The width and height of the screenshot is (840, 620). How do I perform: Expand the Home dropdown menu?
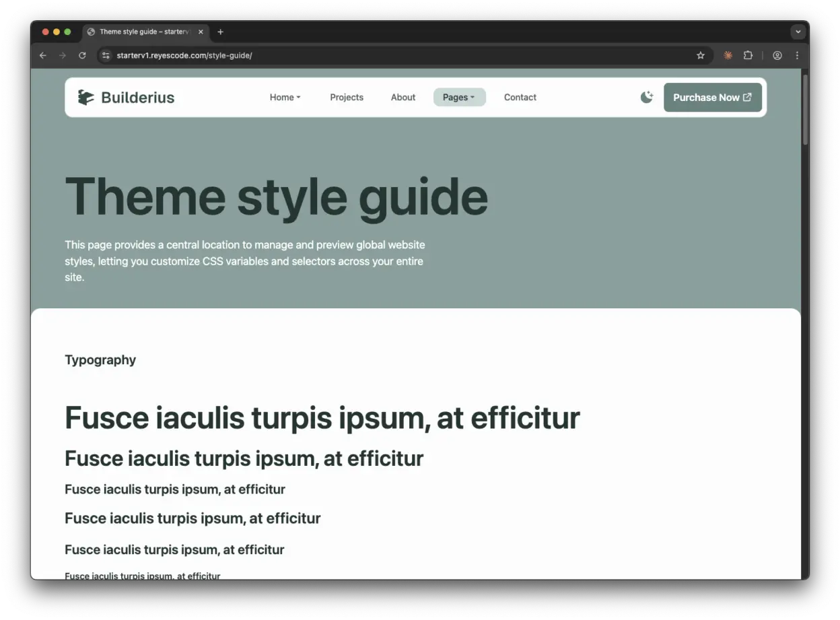point(285,98)
